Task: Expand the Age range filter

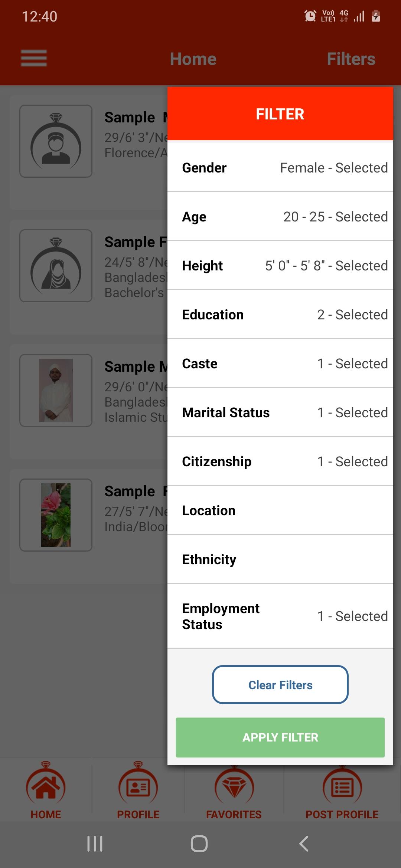Action: (280, 217)
